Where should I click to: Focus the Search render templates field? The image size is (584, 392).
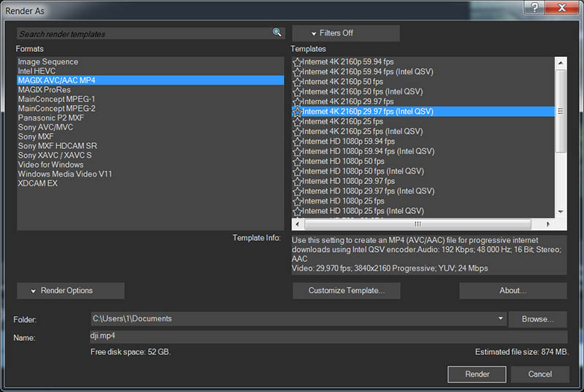pos(145,34)
